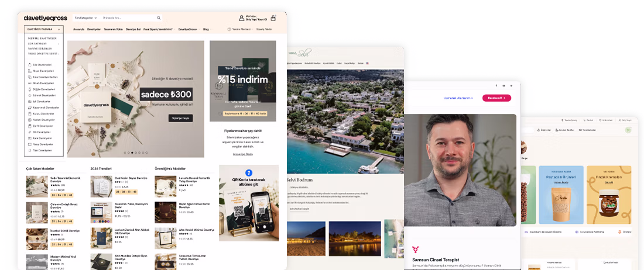Open the shopping cart icon
644x270 pixels.
click(x=273, y=18)
